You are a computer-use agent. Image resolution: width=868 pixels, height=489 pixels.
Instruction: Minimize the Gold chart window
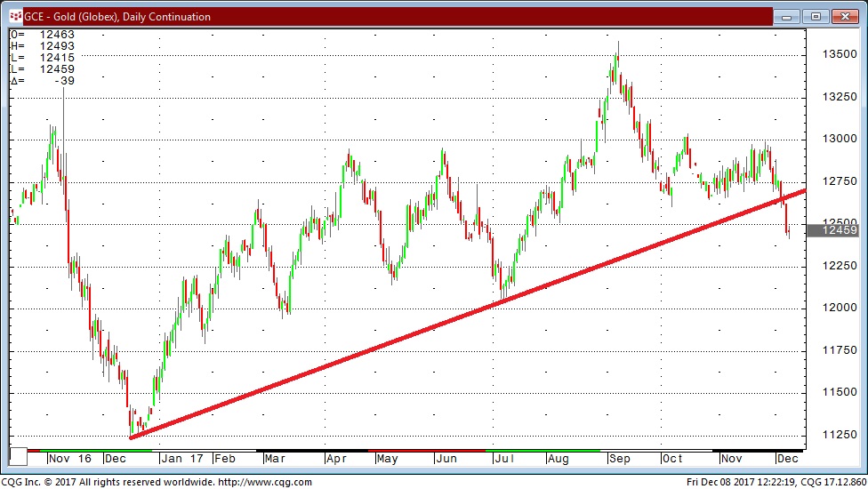click(x=786, y=17)
